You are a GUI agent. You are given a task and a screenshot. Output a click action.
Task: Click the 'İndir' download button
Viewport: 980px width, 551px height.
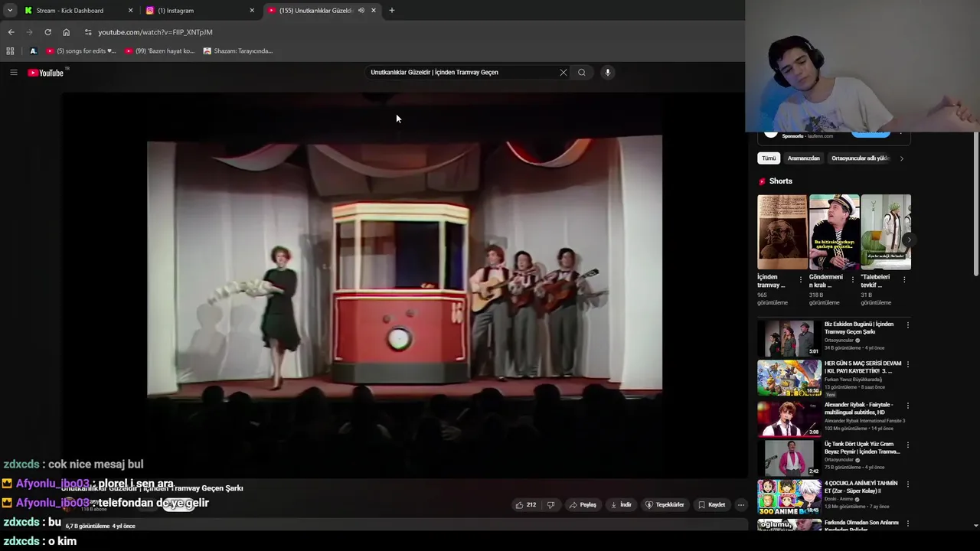click(621, 505)
